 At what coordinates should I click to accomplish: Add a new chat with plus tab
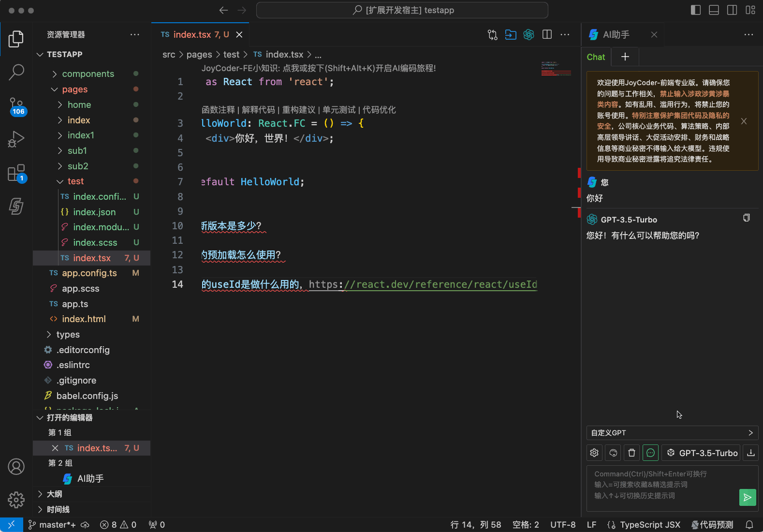pyautogui.click(x=625, y=57)
